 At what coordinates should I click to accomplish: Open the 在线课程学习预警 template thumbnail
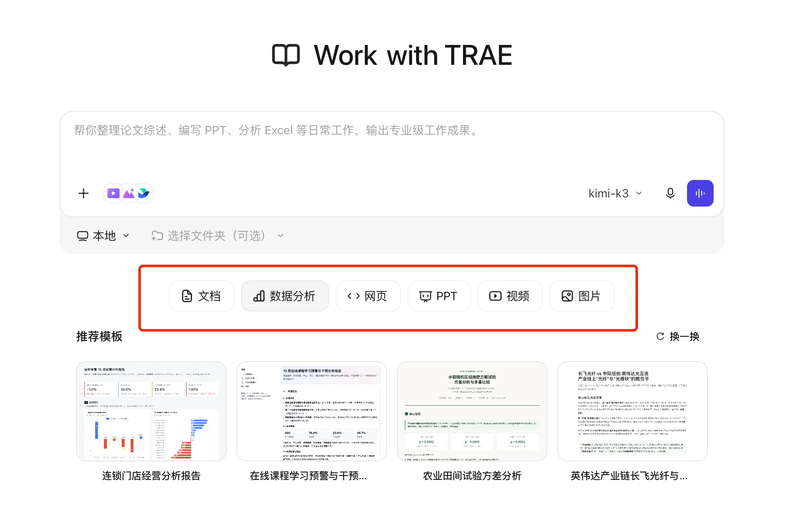coord(312,411)
